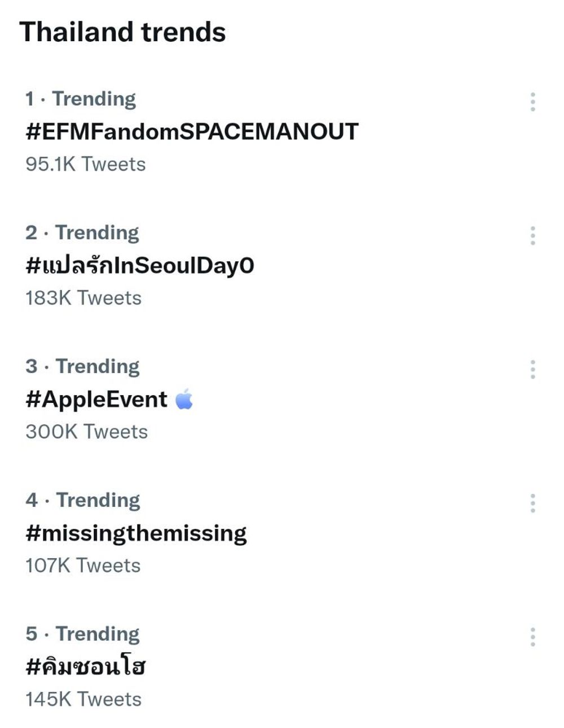The width and height of the screenshot is (564, 728).
Task: Select the 107K Tweets count
Action: tap(83, 565)
